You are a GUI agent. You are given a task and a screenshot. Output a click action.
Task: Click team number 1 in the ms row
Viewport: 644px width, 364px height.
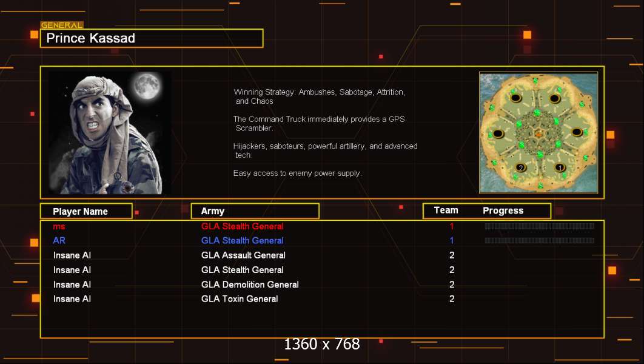point(452,226)
